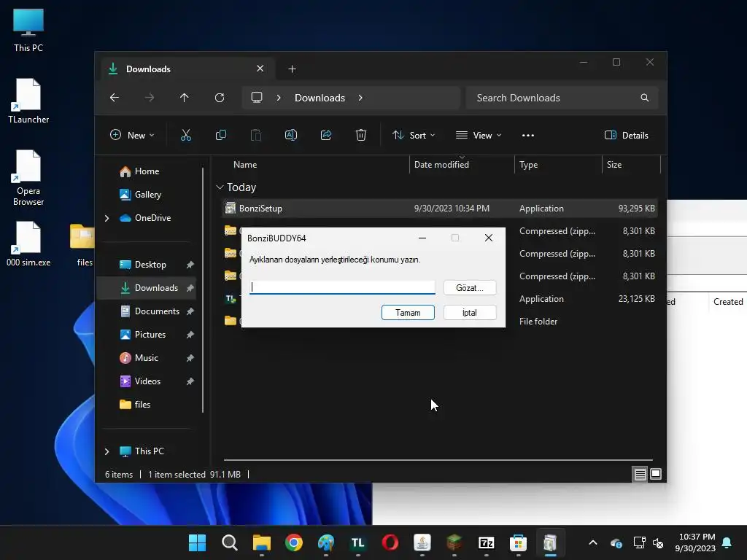
Task: Click Gözat... browse button
Action: (x=470, y=287)
